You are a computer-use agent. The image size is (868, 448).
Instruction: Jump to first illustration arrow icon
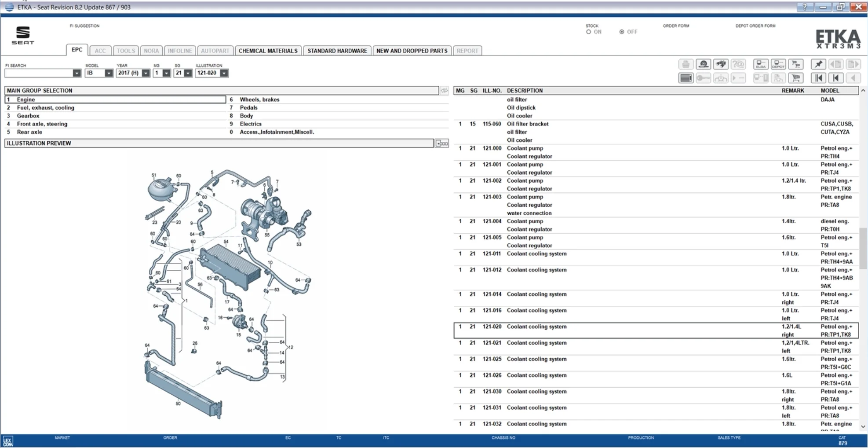click(818, 78)
